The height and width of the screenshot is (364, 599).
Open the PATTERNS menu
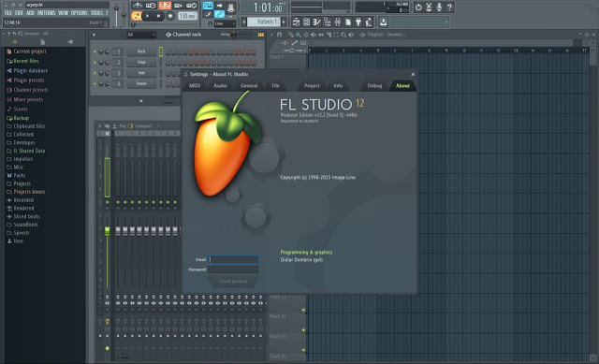coord(46,12)
